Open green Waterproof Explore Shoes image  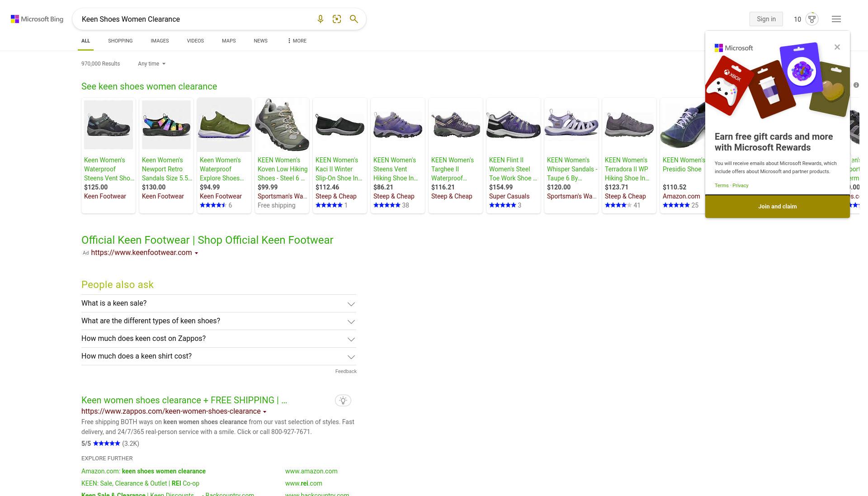coord(224,125)
